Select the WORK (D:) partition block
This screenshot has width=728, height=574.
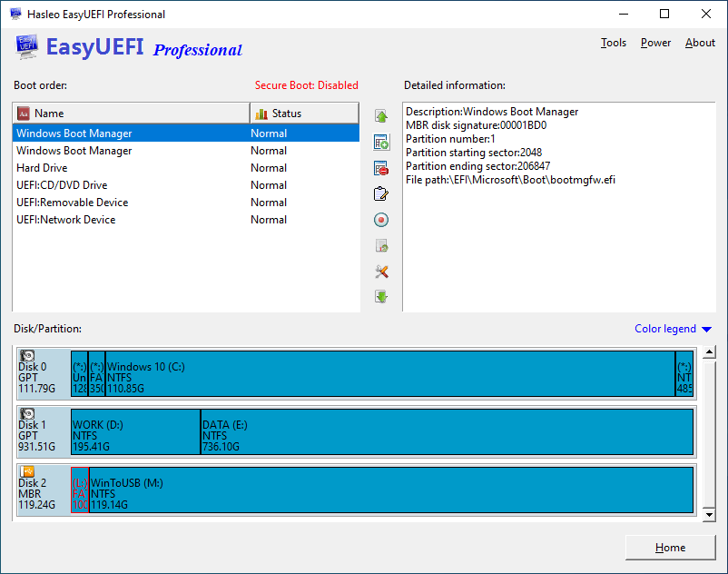136,431
